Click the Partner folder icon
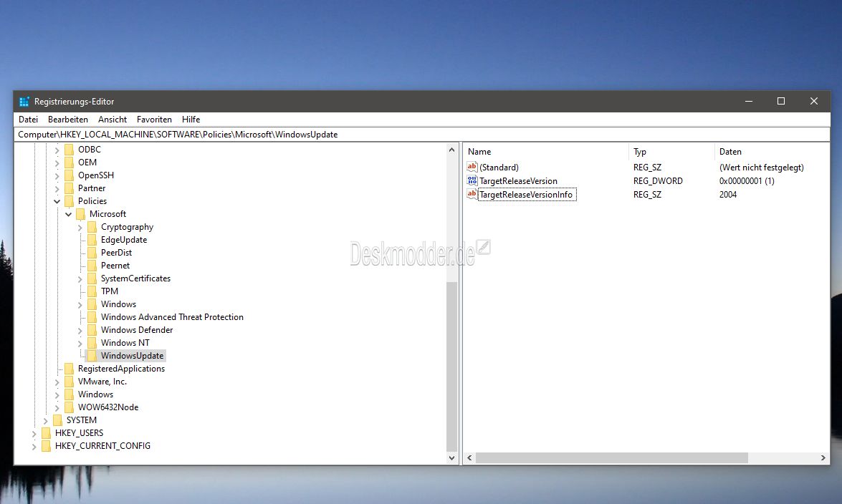Viewport: 842px width, 504px height. click(69, 188)
